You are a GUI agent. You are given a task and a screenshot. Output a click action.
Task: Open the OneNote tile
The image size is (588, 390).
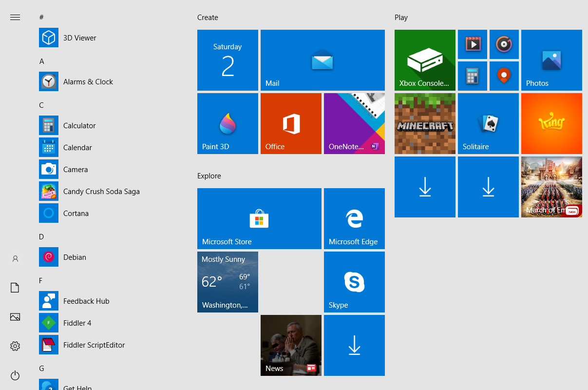click(x=354, y=123)
